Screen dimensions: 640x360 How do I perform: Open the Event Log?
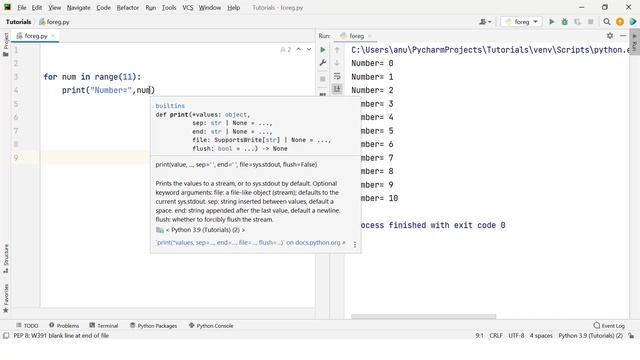[x=609, y=325]
